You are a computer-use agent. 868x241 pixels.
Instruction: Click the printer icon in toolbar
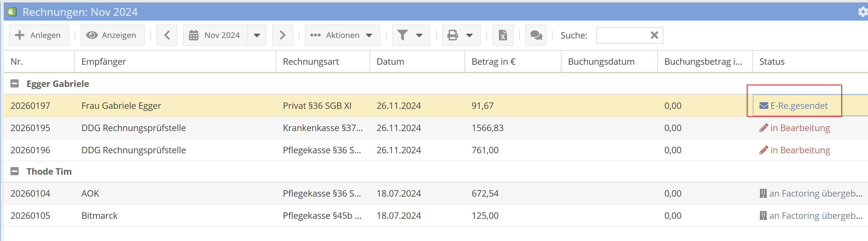[x=452, y=35]
